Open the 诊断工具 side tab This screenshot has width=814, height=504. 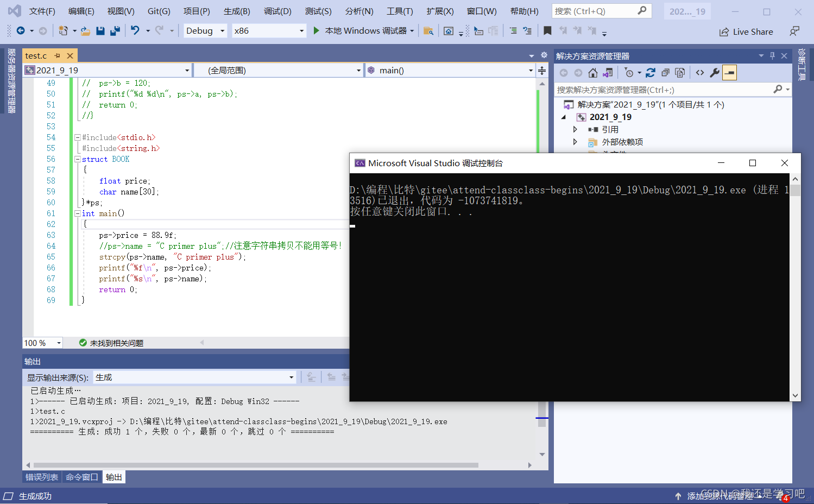[x=802, y=64]
